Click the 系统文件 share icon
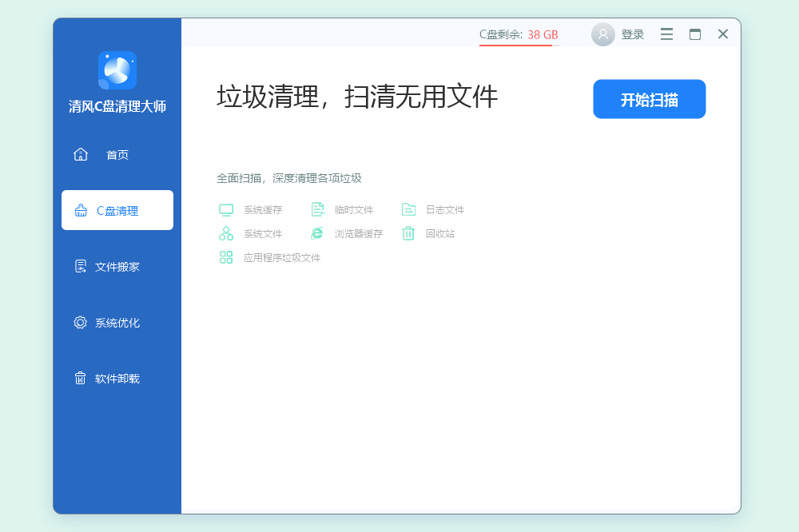Viewport: 799px width, 532px height. coord(226,234)
